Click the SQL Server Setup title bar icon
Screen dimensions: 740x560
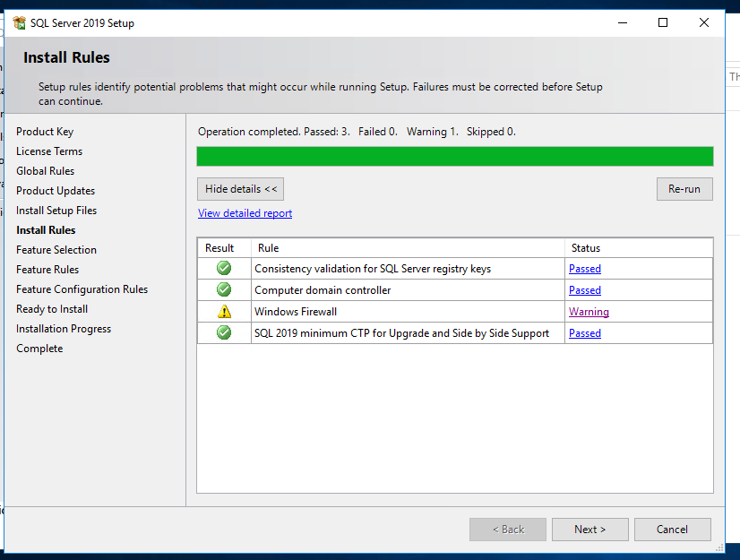click(x=20, y=22)
